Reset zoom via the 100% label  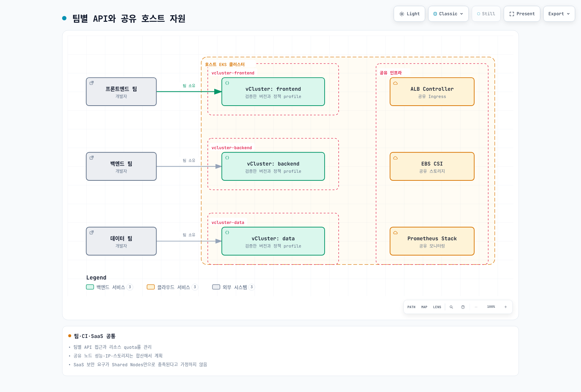pyautogui.click(x=491, y=307)
